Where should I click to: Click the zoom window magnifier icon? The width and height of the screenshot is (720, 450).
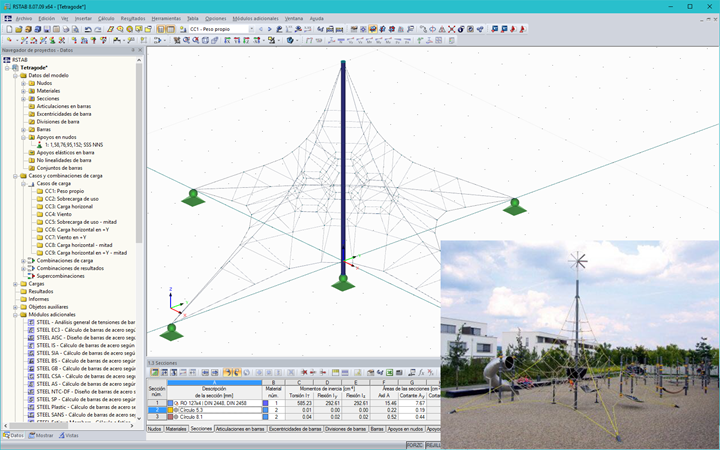[x=186, y=40]
